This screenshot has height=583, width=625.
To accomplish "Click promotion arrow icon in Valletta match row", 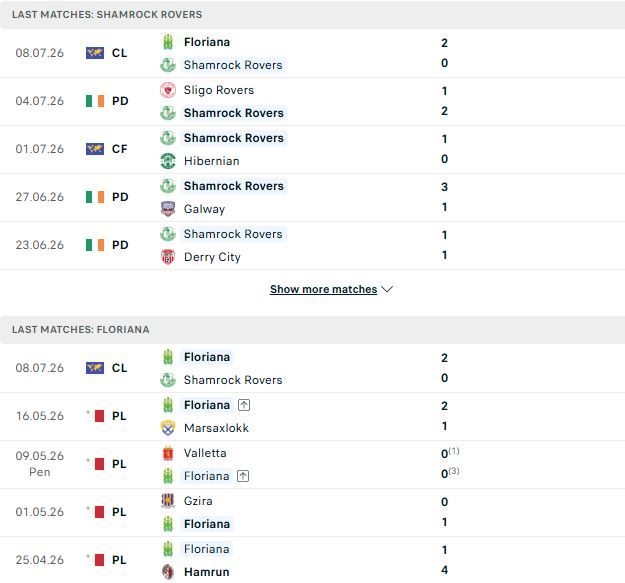I will (243, 476).
